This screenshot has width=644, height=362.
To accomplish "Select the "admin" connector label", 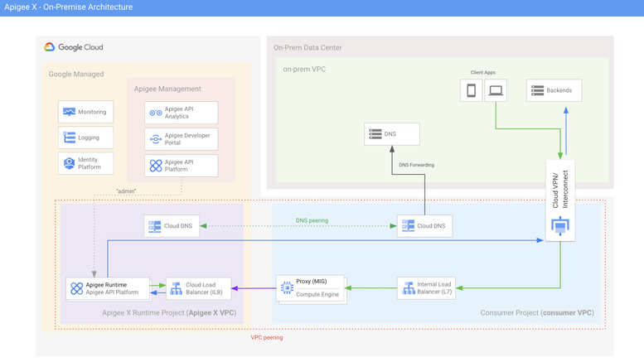I will (126, 191).
